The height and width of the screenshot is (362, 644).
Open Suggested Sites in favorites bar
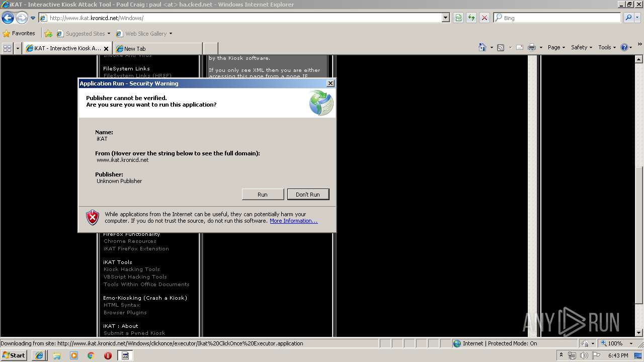click(83, 34)
